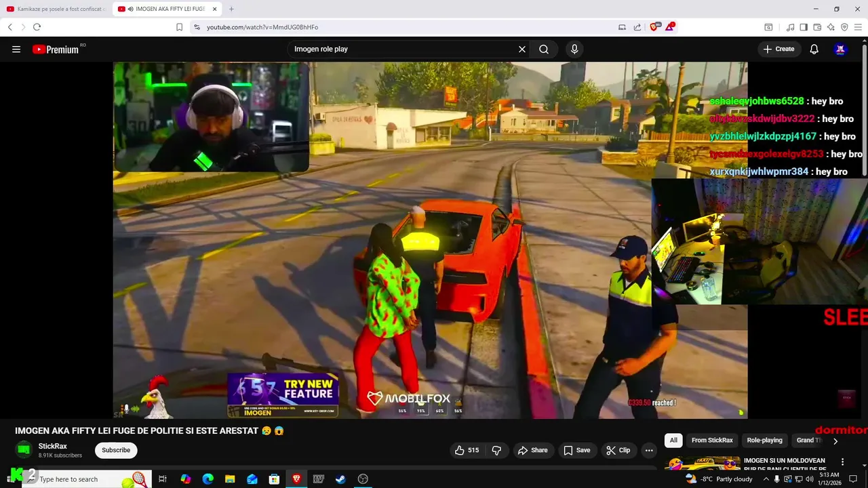Go back with the browser arrow
Image resolution: width=868 pixels, height=488 pixels.
(10, 27)
